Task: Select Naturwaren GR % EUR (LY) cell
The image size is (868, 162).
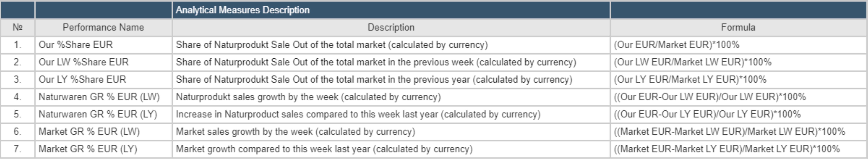Action: (x=98, y=114)
